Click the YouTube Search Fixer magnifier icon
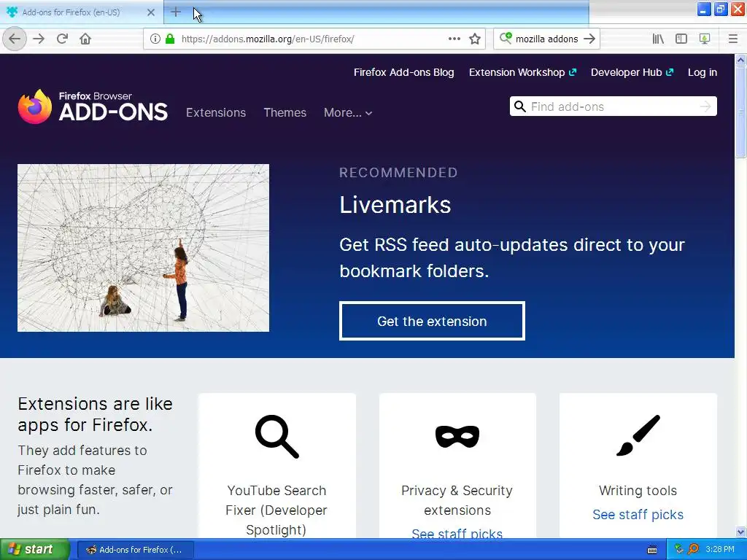The width and height of the screenshot is (747, 560). (276, 436)
